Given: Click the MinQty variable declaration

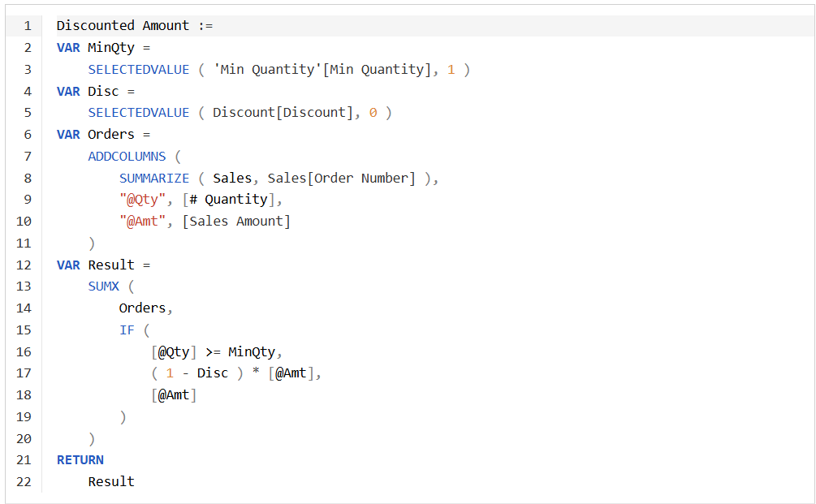Looking at the screenshot, I should click(x=111, y=47).
